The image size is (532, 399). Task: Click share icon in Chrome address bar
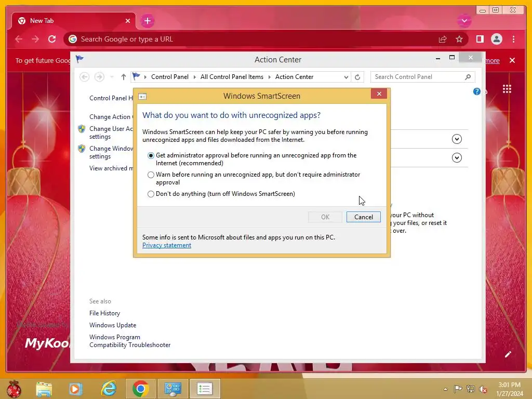443,39
